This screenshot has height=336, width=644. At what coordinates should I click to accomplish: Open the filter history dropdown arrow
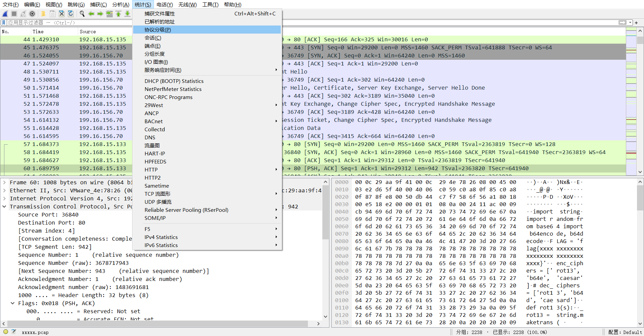[630, 22]
